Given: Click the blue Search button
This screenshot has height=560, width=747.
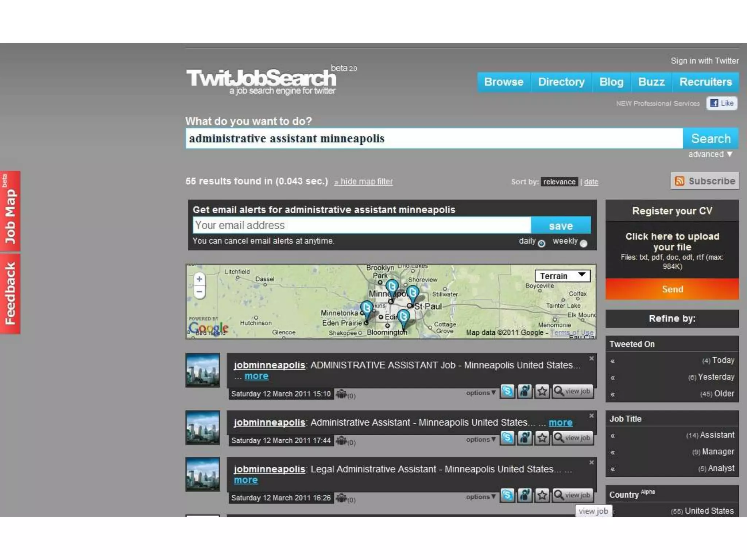Looking at the screenshot, I should pyautogui.click(x=711, y=139).
